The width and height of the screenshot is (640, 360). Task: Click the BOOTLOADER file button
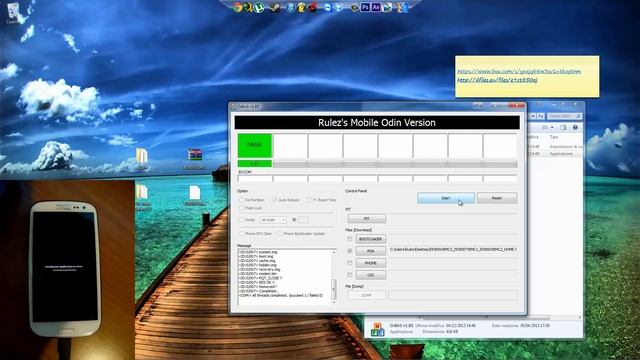(x=371, y=239)
